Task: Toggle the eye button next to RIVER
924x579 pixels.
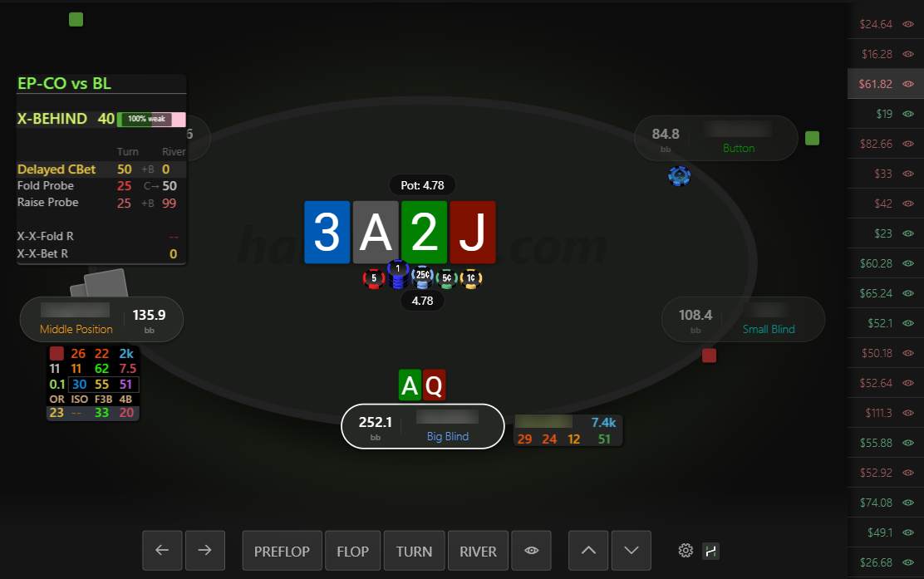Action: point(532,550)
